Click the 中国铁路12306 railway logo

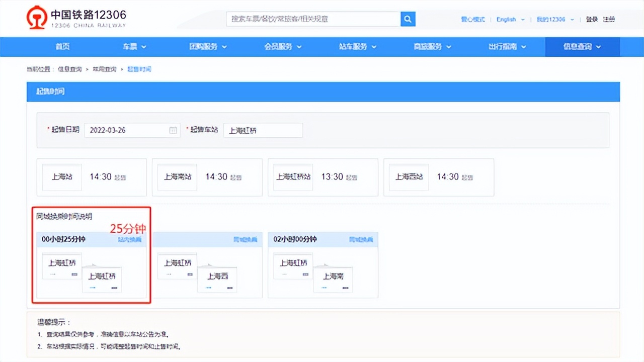[x=37, y=18]
